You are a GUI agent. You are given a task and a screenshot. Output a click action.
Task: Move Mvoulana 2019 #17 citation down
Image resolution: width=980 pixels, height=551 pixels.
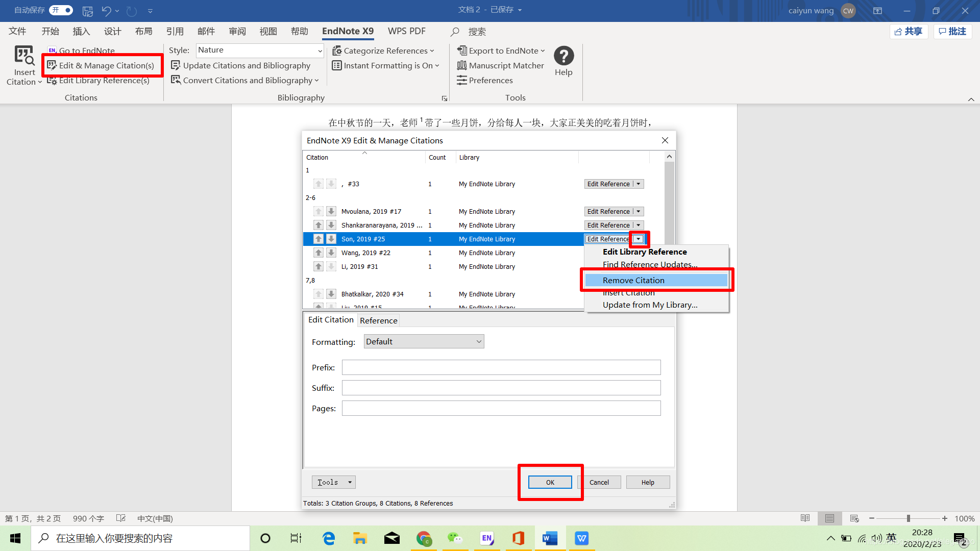point(331,211)
